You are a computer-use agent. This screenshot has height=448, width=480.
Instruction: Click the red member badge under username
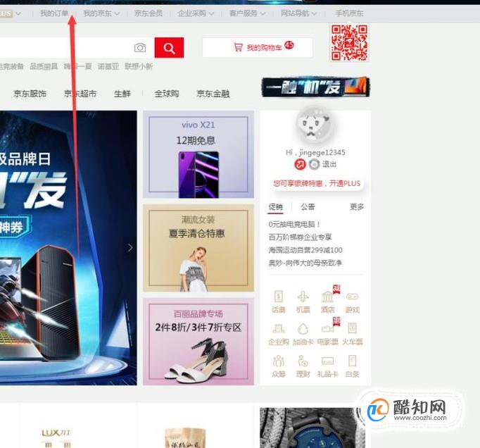pos(300,165)
